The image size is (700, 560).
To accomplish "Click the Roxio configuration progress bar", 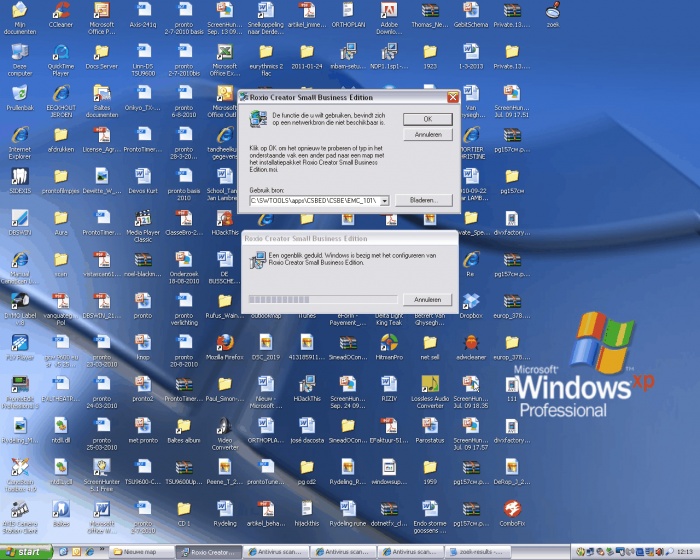I will click(323, 300).
